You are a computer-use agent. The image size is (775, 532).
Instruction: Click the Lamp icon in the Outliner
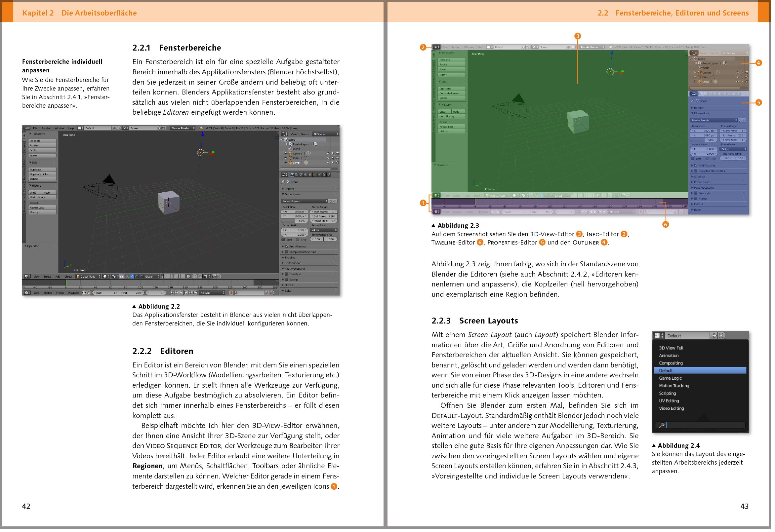pos(290,163)
